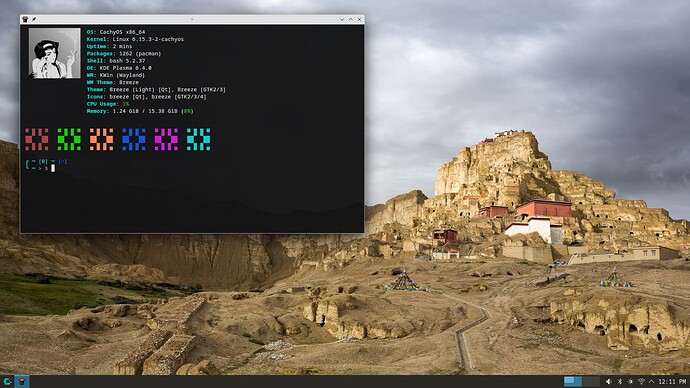Click the terminal task in the taskbar
The height and width of the screenshot is (388, 690).
(22, 381)
